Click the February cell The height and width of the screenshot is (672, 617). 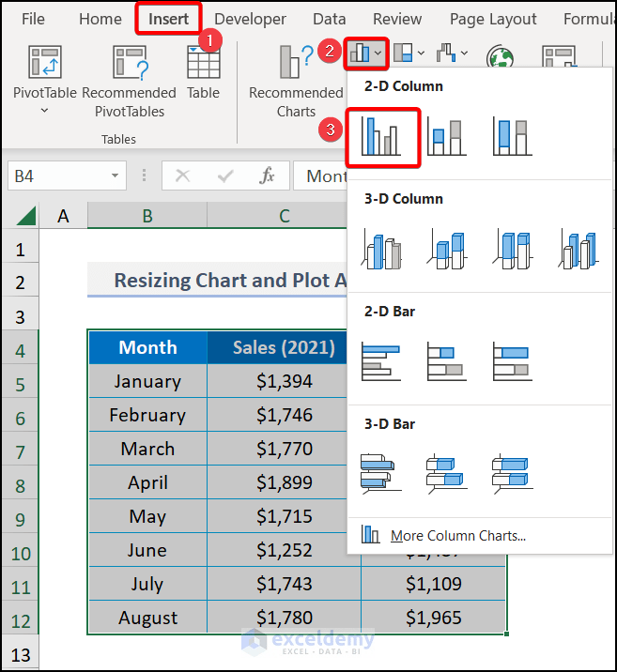coord(148,415)
